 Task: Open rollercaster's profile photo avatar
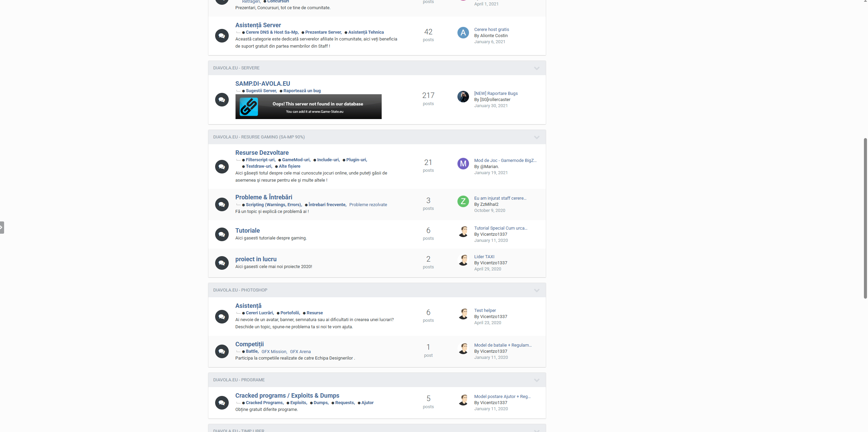(463, 97)
